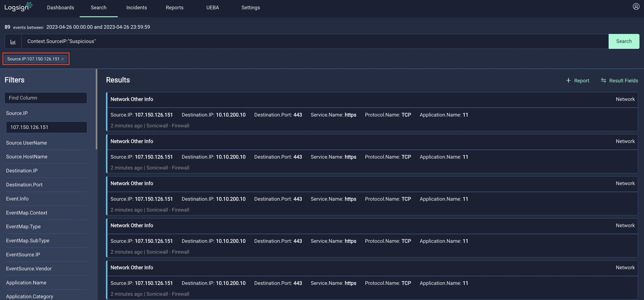644x300 pixels.
Task: Click Protocol.Name TCP in fourth result
Action: [406, 241]
